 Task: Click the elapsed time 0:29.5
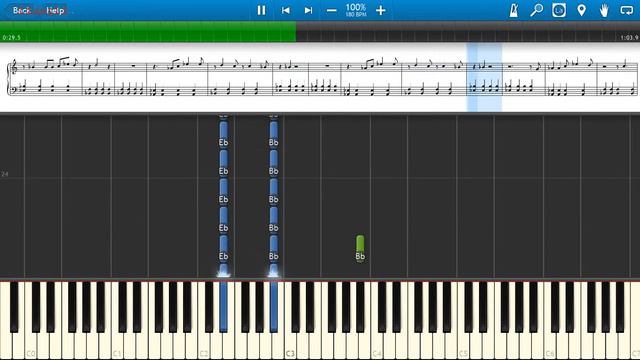(11, 38)
